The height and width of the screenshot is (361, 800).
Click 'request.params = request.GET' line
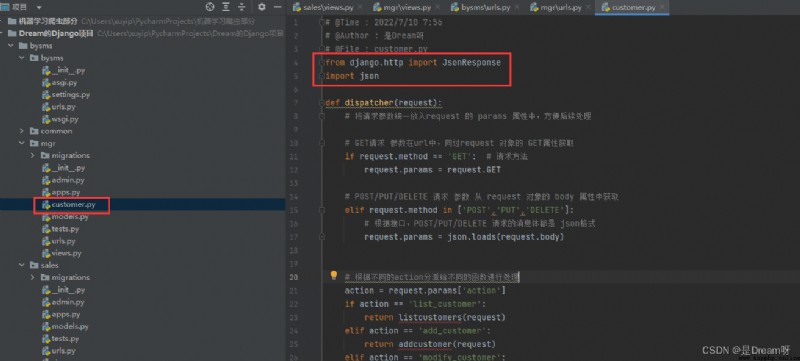432,170
